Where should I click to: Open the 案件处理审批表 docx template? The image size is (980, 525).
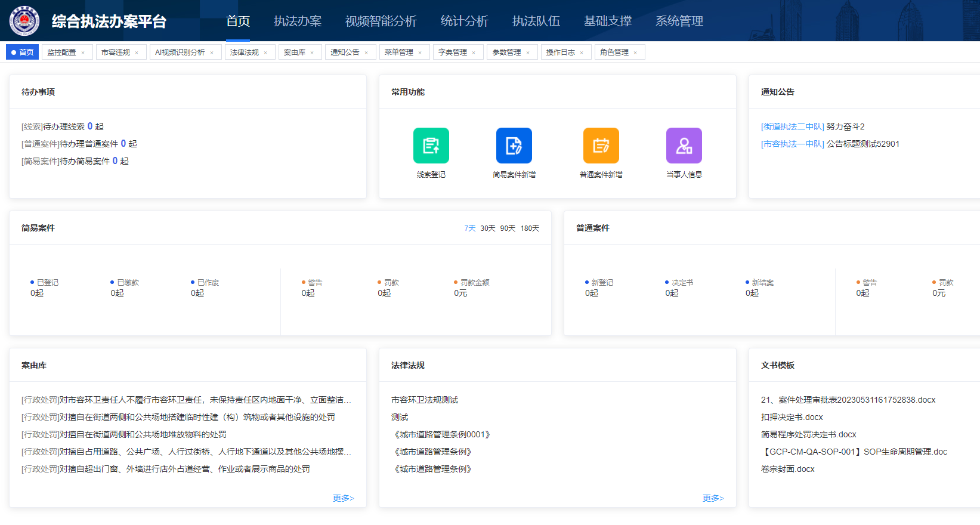pyautogui.click(x=848, y=400)
